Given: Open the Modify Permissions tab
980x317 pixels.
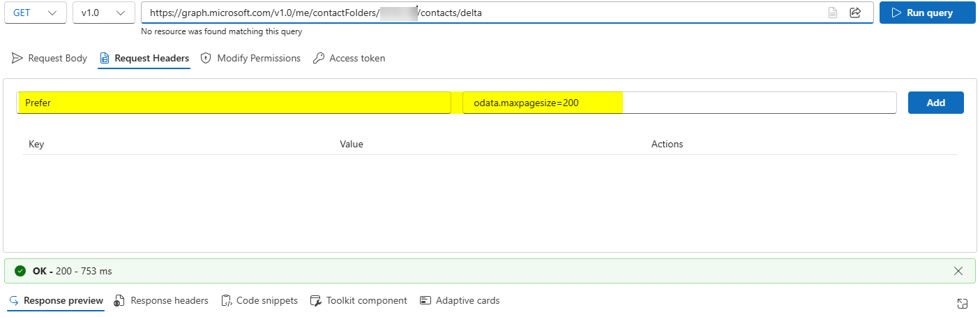Looking at the screenshot, I should click(x=250, y=59).
